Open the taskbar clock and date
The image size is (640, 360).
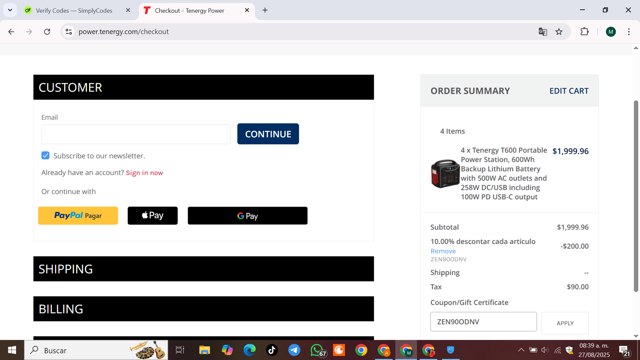594,350
